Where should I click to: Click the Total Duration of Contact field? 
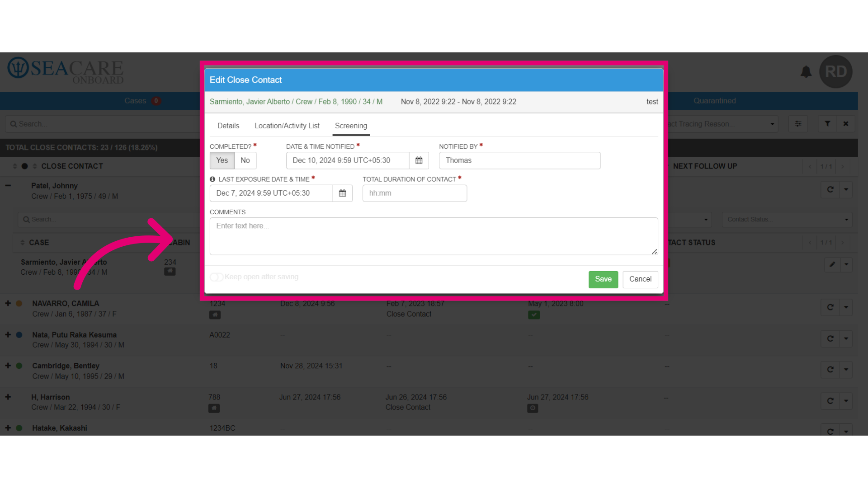click(415, 193)
